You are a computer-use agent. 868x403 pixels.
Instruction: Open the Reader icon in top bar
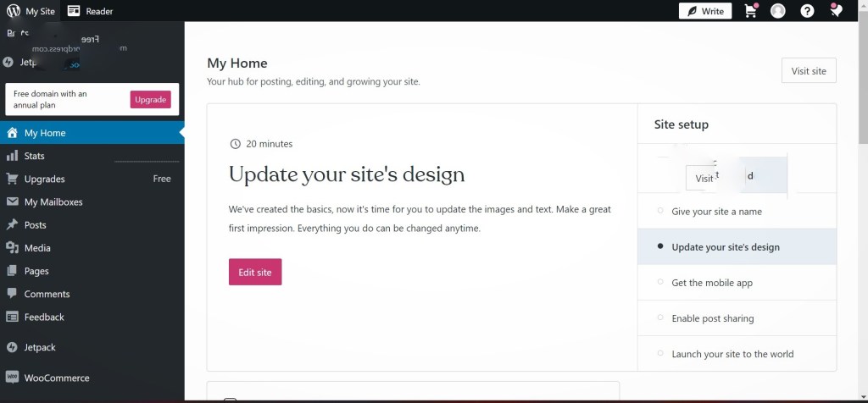coord(75,11)
